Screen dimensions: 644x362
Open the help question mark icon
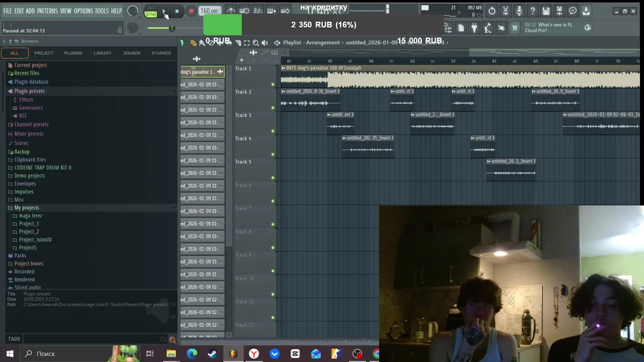click(533, 11)
